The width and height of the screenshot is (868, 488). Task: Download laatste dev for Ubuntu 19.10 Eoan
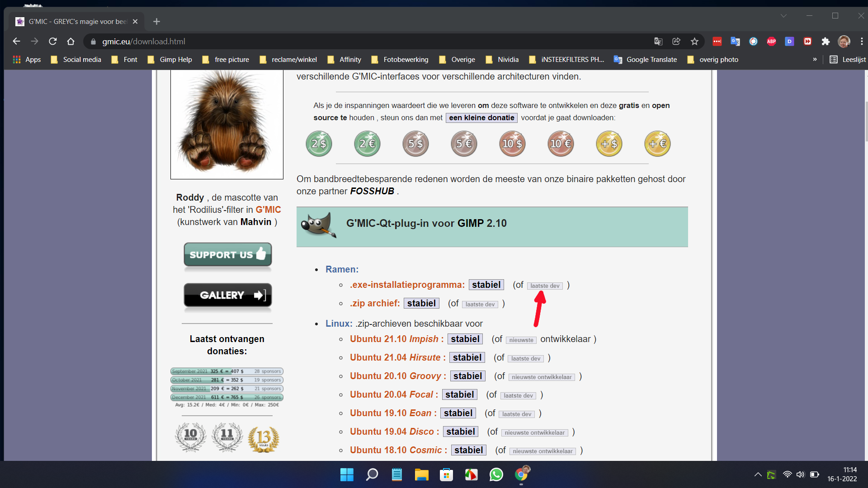point(517,414)
